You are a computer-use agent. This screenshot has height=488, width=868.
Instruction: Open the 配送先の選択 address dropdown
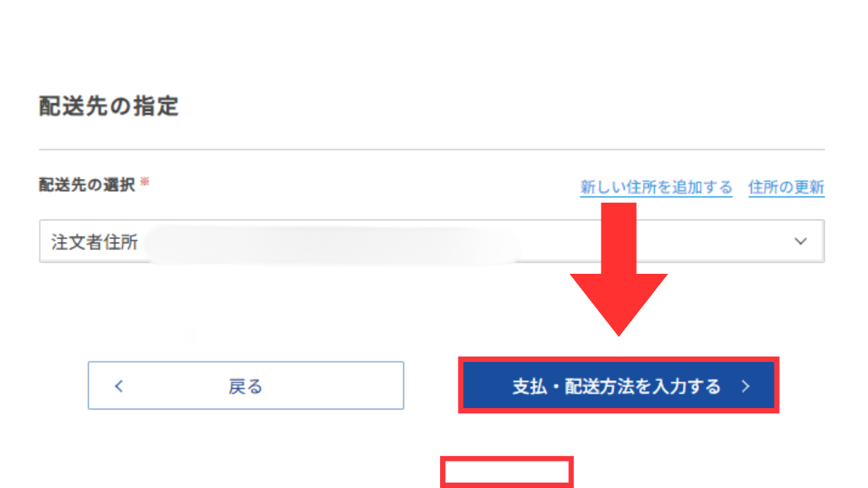432,241
